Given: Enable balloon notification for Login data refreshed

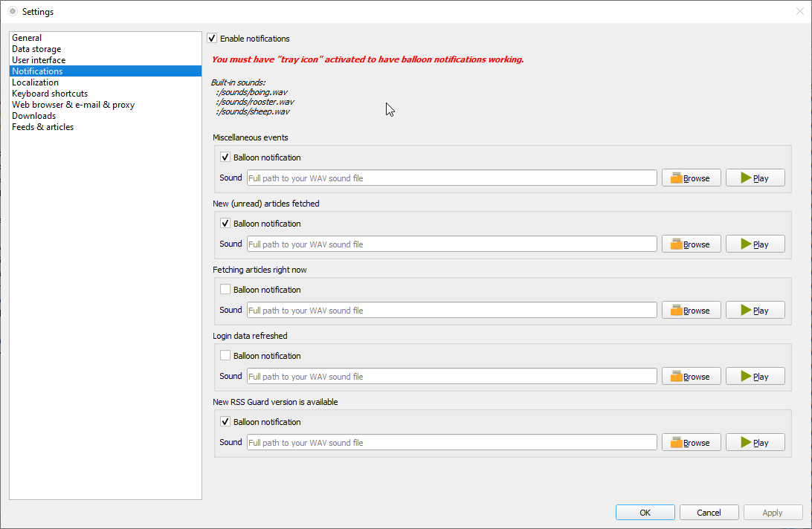Looking at the screenshot, I should (225, 356).
